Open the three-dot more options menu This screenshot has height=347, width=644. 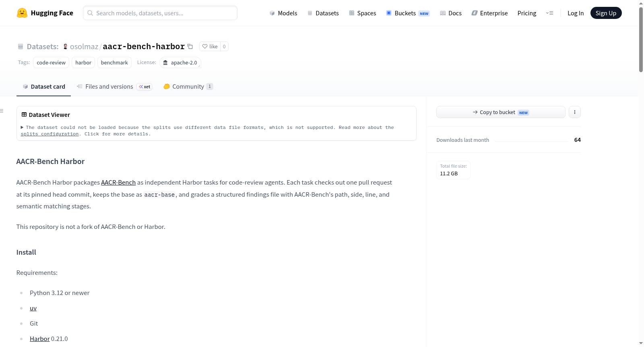tap(575, 112)
